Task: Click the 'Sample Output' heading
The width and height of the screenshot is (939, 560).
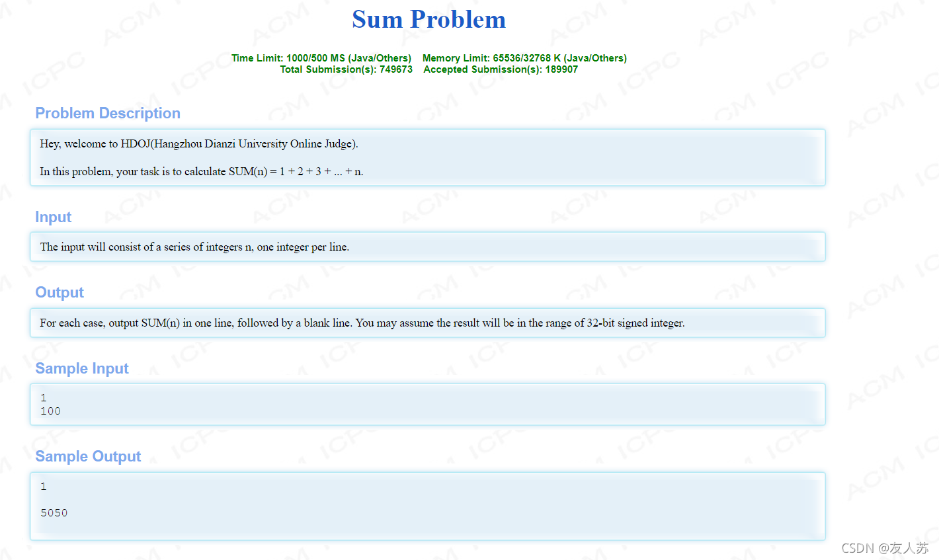Action: pos(88,456)
